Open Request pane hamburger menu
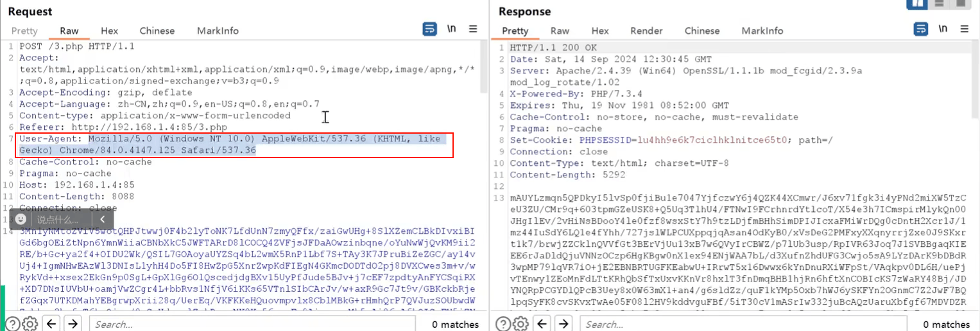Viewport: 980px width, 331px height. [x=473, y=29]
